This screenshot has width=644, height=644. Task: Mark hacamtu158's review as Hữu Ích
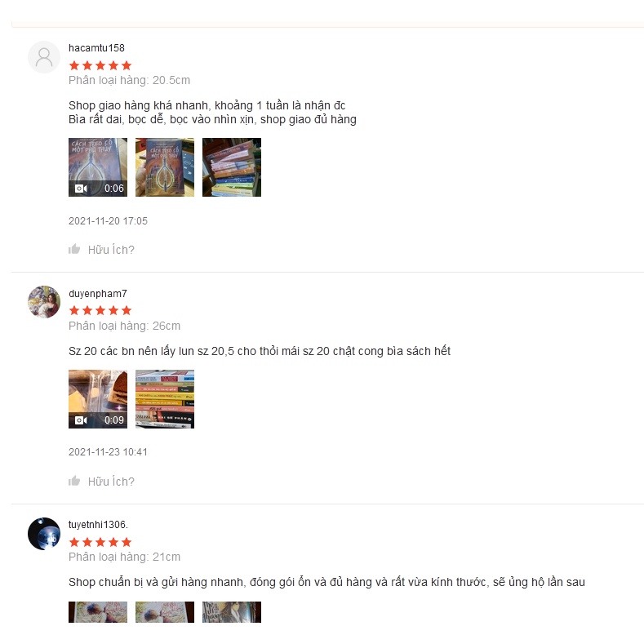(x=101, y=249)
